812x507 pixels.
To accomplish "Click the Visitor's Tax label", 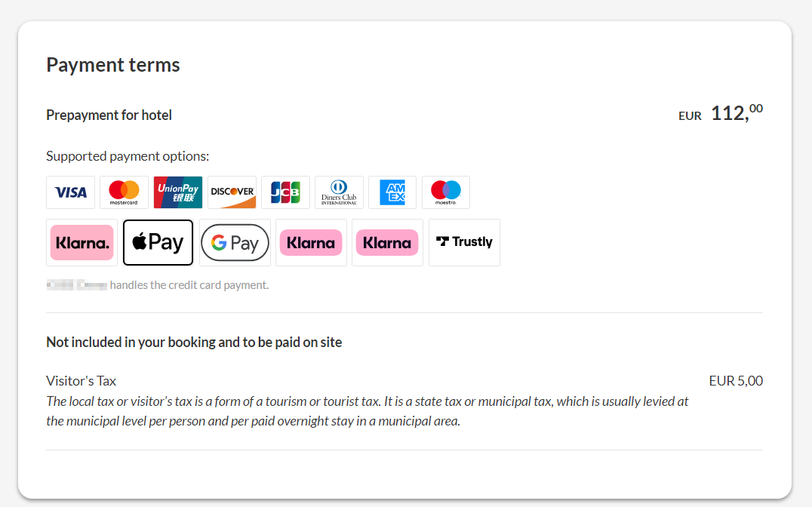I will pyautogui.click(x=82, y=381).
